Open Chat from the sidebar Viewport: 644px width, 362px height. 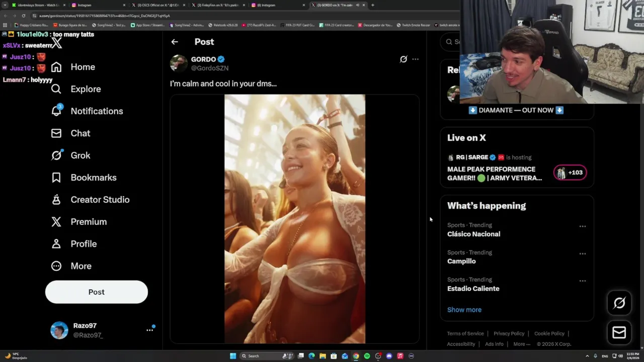[x=71, y=133]
